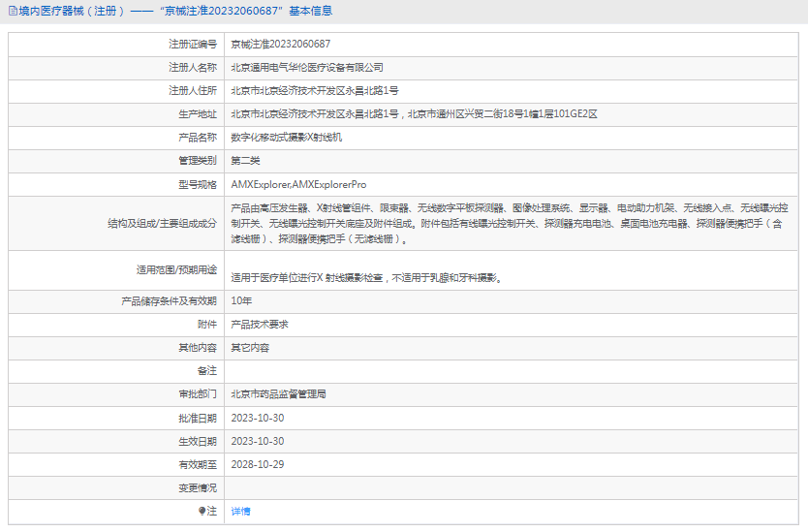Screen dimensions: 808x532
Task: Click the intended use text 适用于医疗单位进行X射线摄影检查
Action: [366, 278]
